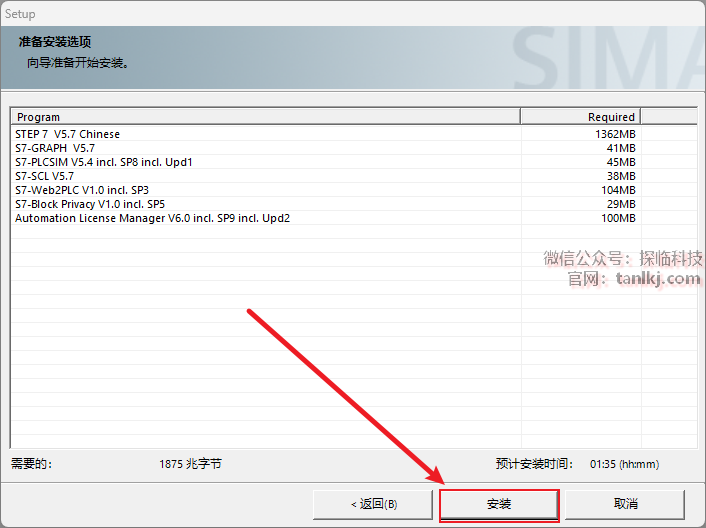Click the 104MB size value

(618, 190)
